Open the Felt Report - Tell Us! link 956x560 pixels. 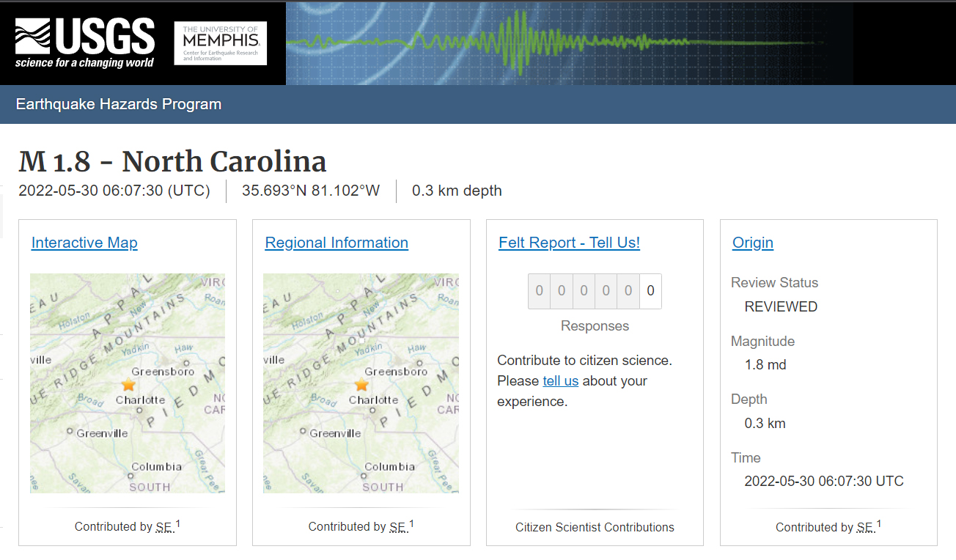(x=569, y=243)
